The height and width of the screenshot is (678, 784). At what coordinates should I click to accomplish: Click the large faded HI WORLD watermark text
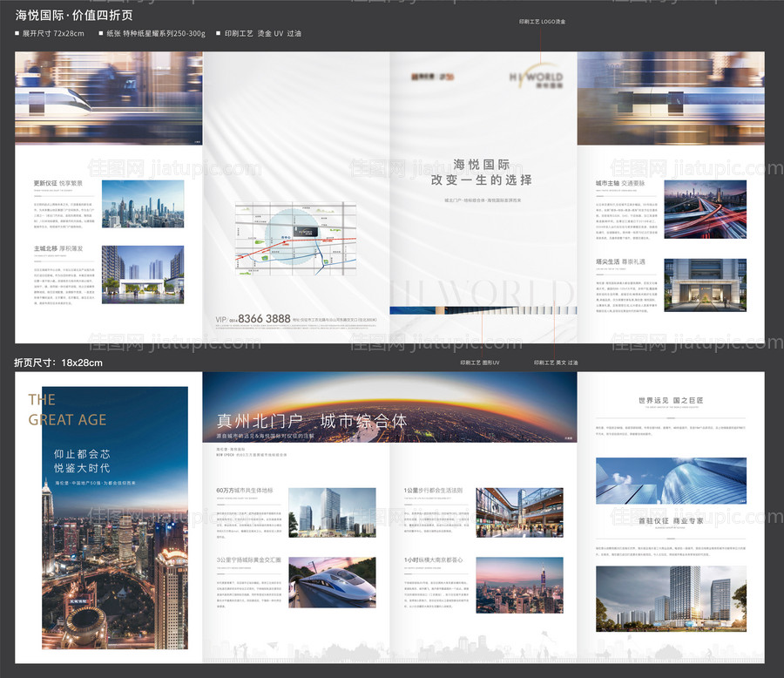482,292
